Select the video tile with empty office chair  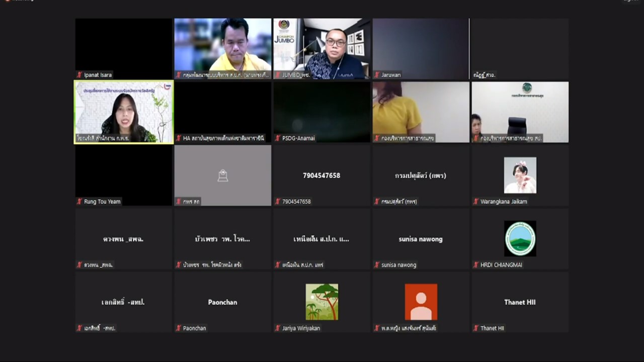(x=520, y=112)
